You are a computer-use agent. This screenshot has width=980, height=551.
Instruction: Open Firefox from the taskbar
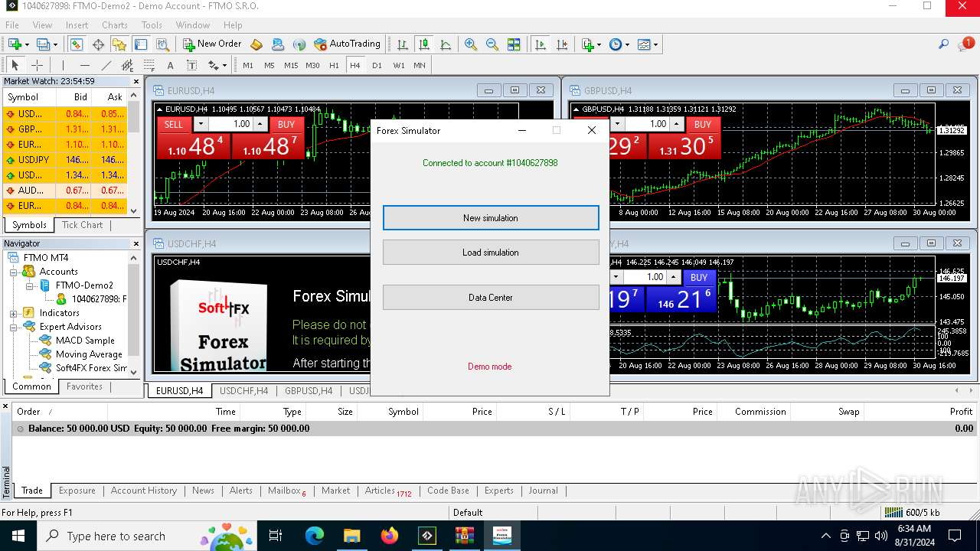389,536
